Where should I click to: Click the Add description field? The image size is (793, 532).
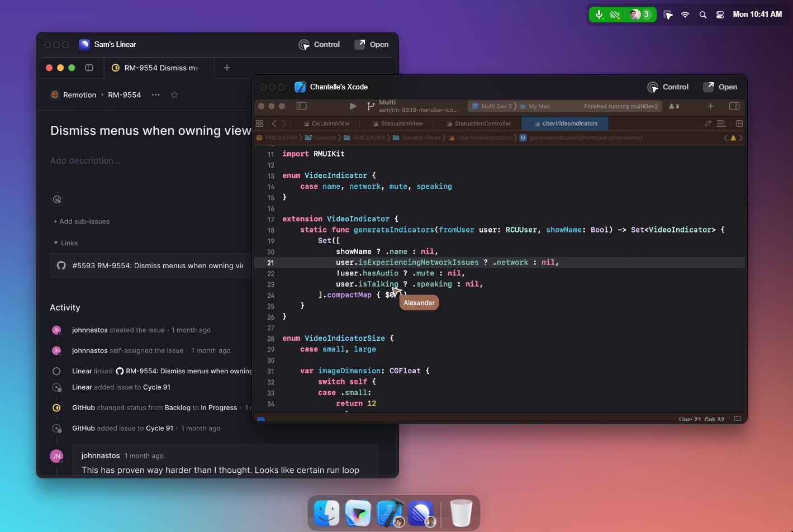click(x=86, y=160)
